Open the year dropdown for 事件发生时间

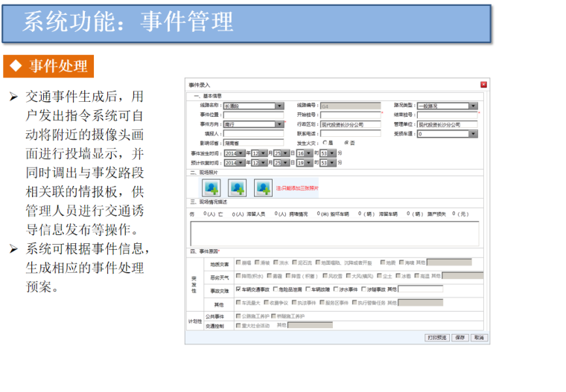click(x=242, y=152)
